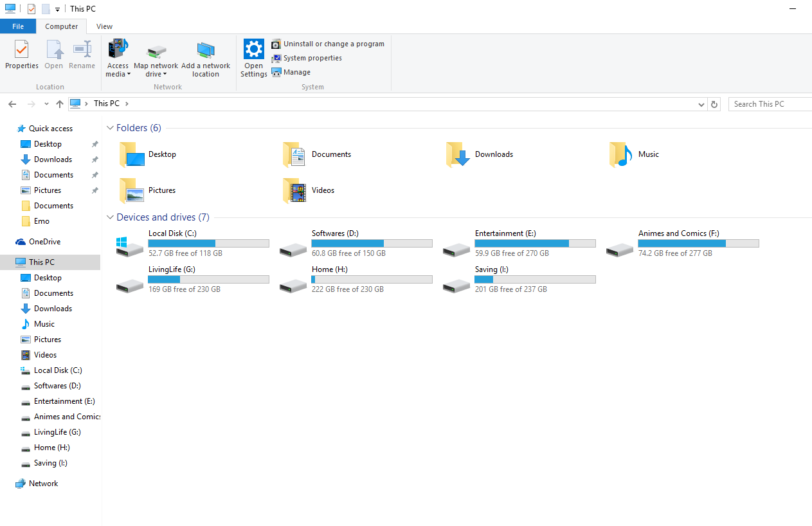Click the Properties ribbon icon
Image resolution: width=812 pixels, height=526 pixels.
21,50
